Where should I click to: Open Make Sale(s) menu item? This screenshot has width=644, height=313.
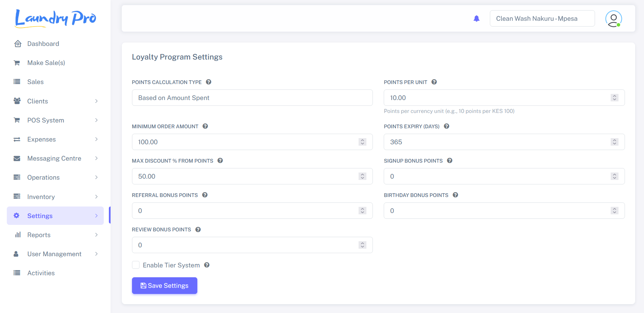(55, 63)
